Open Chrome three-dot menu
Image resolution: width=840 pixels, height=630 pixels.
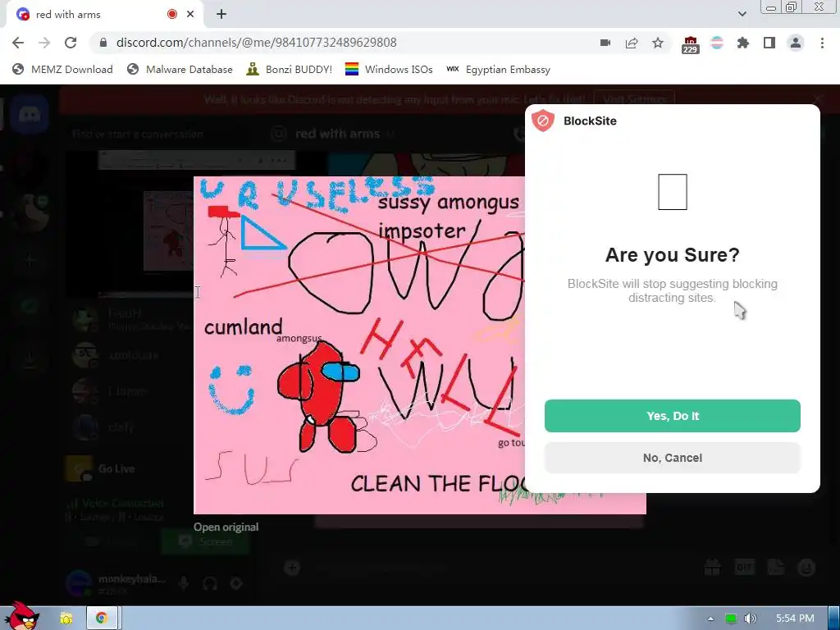[822, 43]
